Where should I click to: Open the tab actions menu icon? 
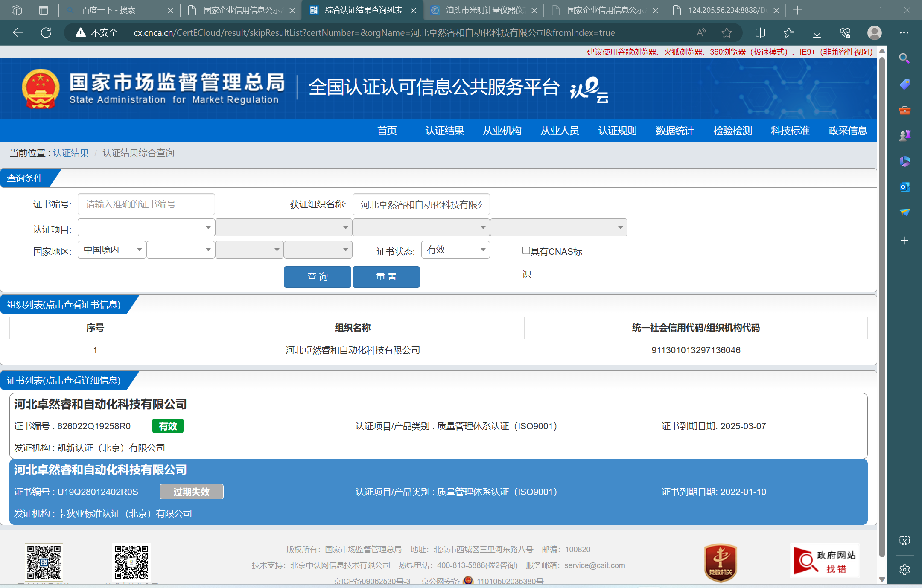tap(44, 10)
